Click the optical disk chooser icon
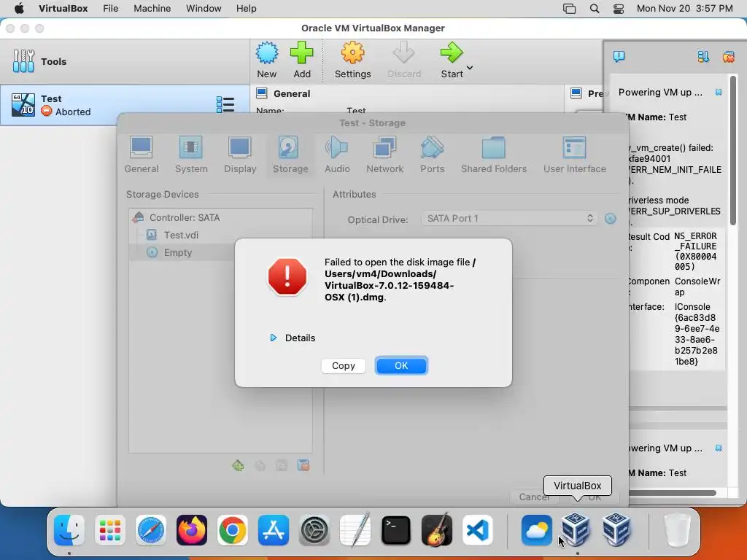This screenshot has height=560, width=747. [611, 219]
